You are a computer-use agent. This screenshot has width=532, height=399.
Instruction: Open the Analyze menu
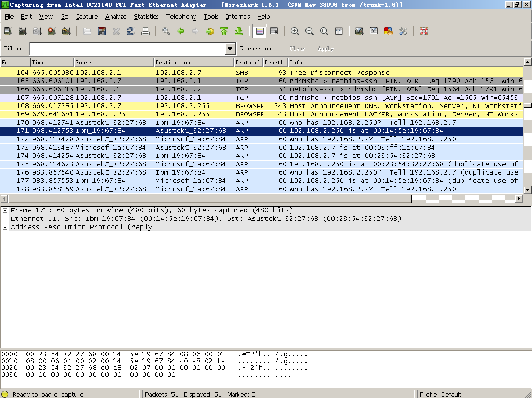click(x=116, y=16)
